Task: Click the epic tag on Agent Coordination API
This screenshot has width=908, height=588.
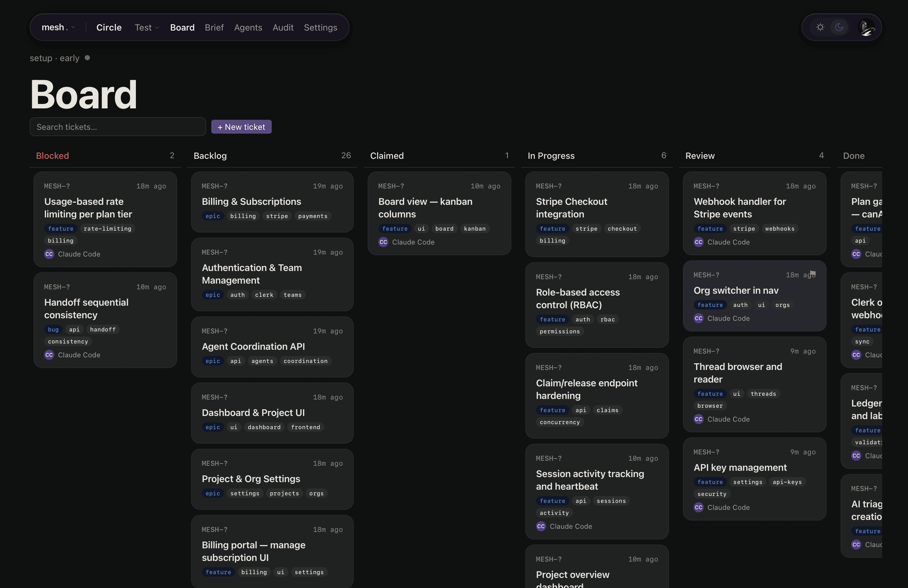Action: [212, 361]
